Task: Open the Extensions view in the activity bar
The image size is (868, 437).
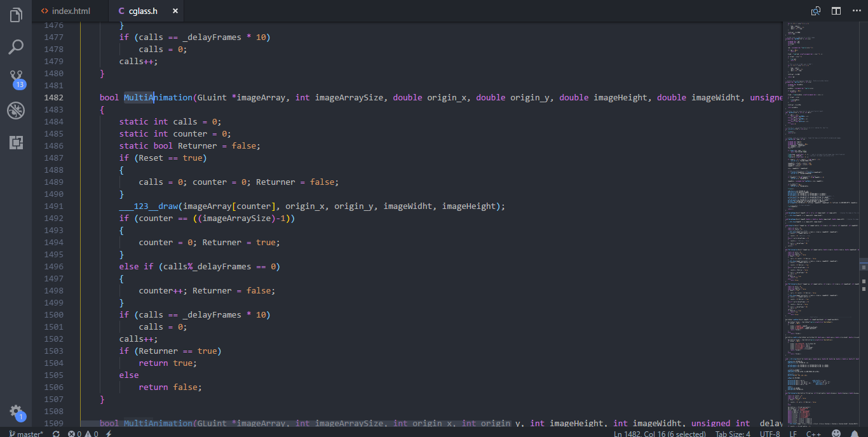Action: (x=16, y=142)
